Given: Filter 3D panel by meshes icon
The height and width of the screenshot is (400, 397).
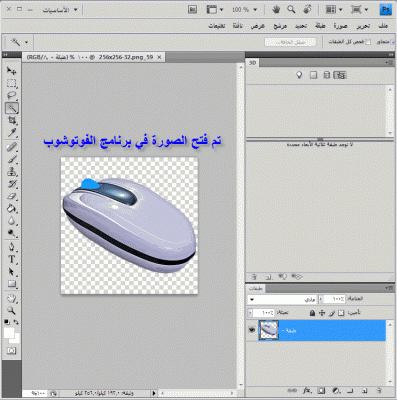Looking at the screenshot, I should tap(327, 75).
